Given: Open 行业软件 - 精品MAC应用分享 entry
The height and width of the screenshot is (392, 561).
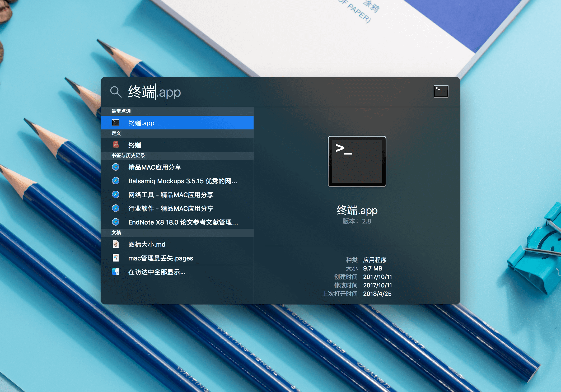Looking at the screenshot, I should pos(177,208).
